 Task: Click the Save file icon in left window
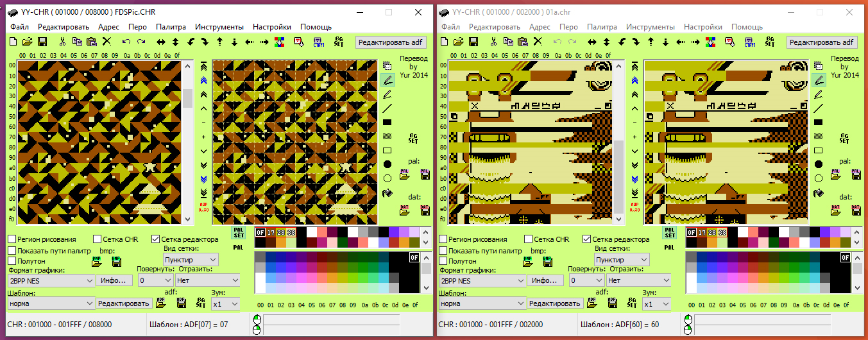click(x=42, y=42)
